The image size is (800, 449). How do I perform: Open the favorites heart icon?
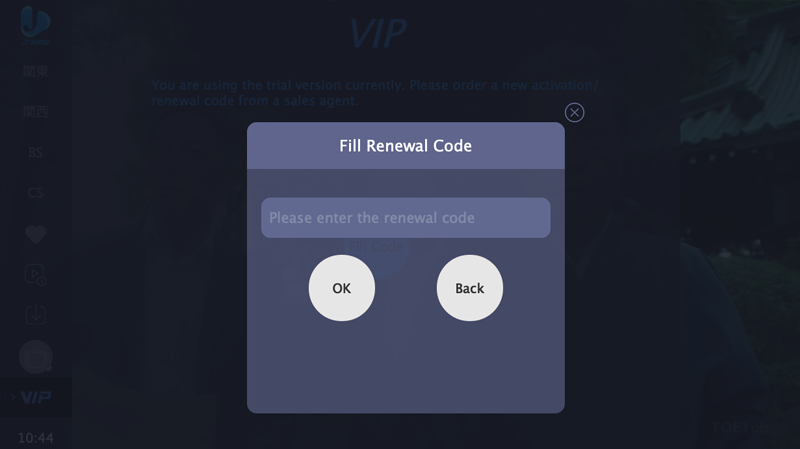click(x=35, y=234)
